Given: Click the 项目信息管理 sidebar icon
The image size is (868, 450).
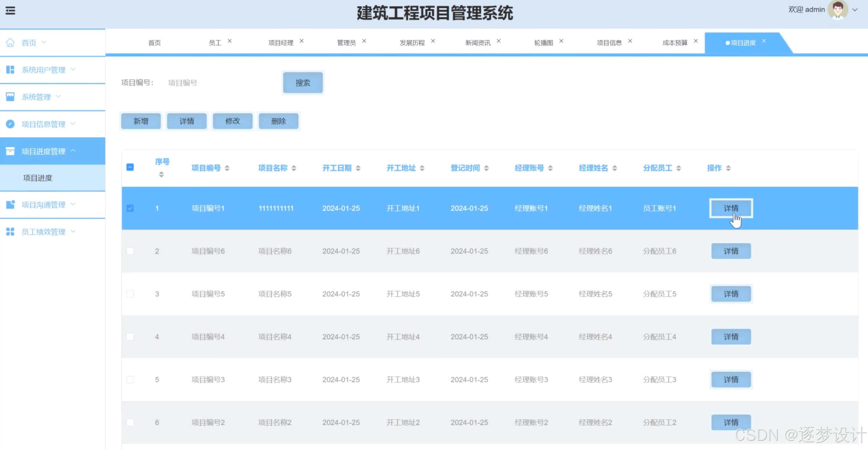Looking at the screenshot, I should tap(10, 124).
